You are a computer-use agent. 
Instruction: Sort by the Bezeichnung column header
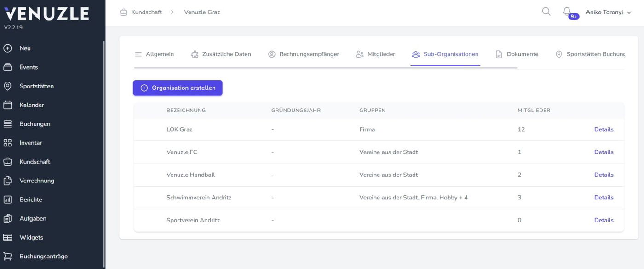tap(186, 111)
